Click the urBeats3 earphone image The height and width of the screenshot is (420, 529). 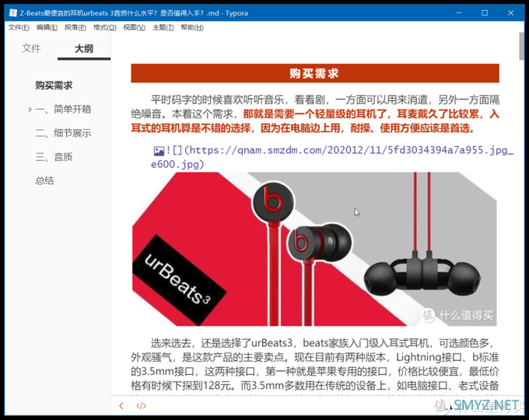point(314,249)
